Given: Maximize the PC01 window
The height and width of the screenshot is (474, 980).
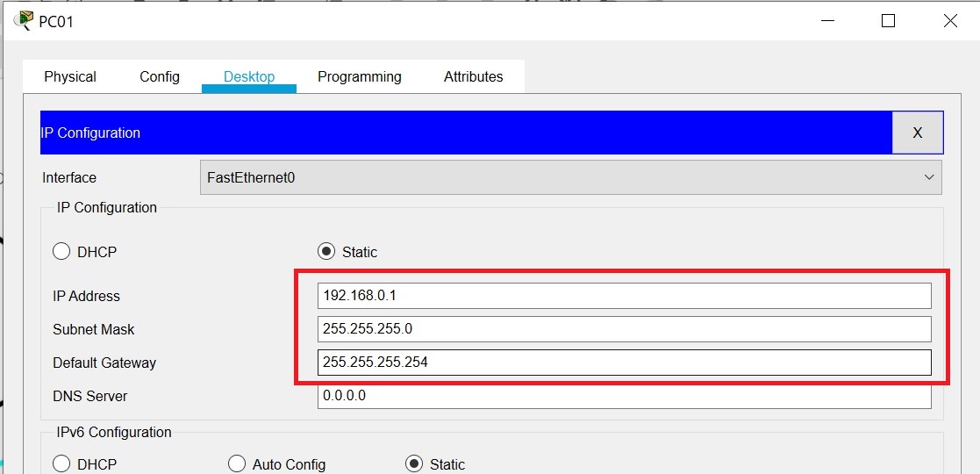Looking at the screenshot, I should click(x=888, y=21).
